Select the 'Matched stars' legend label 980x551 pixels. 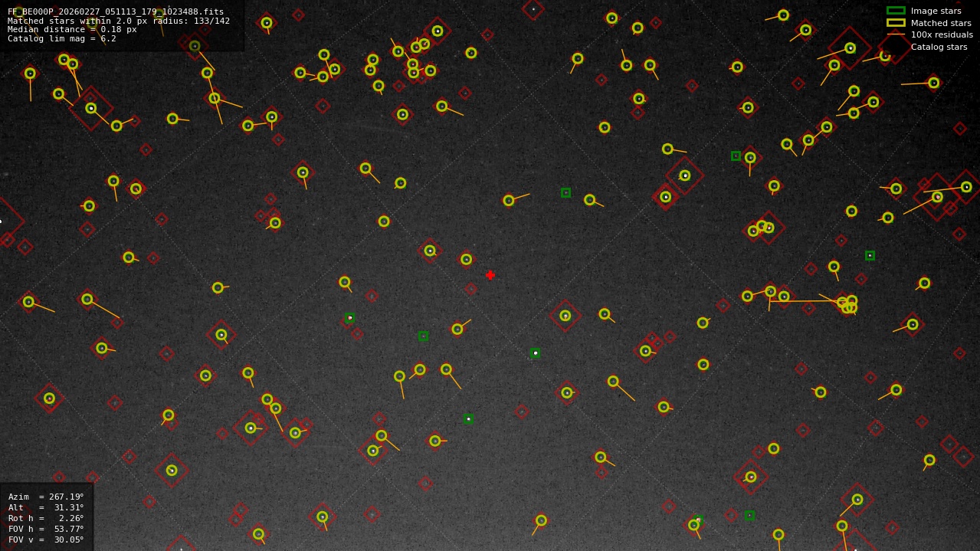[941, 23]
